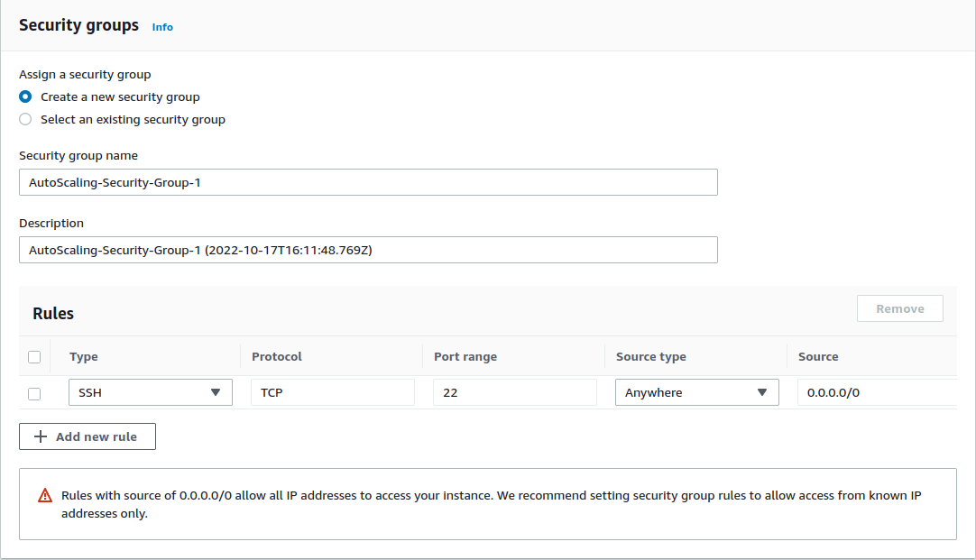Click the Source type column header
The height and width of the screenshot is (560, 976).
coord(651,356)
